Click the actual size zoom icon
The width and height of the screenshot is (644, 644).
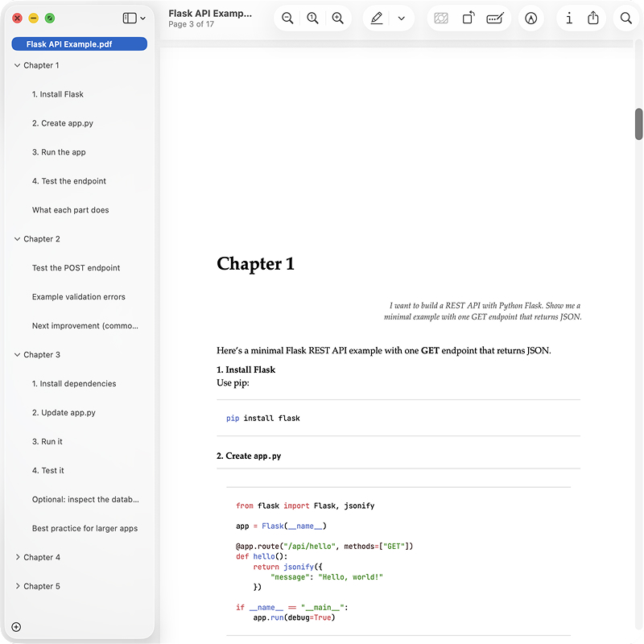pyautogui.click(x=312, y=18)
